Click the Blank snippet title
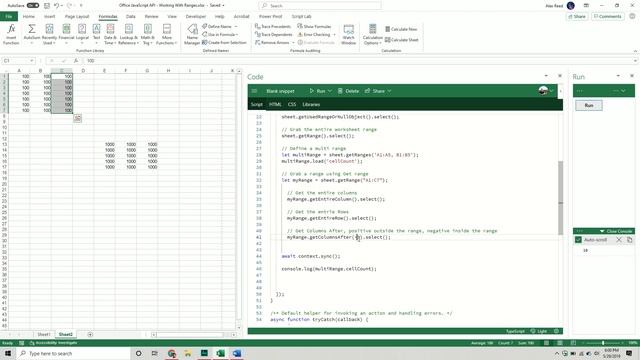Image resolution: width=640 pixels, height=360 pixels. (x=280, y=91)
